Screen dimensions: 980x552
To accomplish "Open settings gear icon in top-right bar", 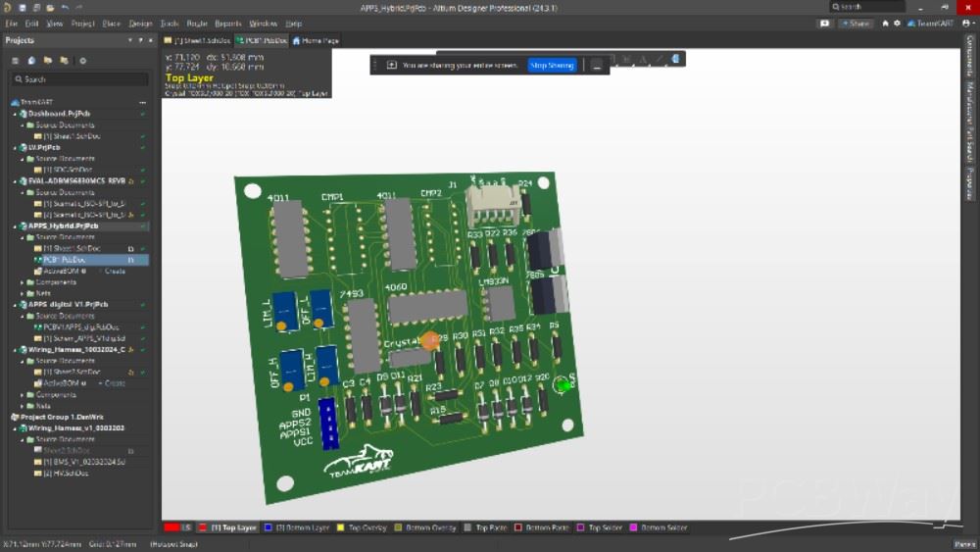I will (x=897, y=23).
